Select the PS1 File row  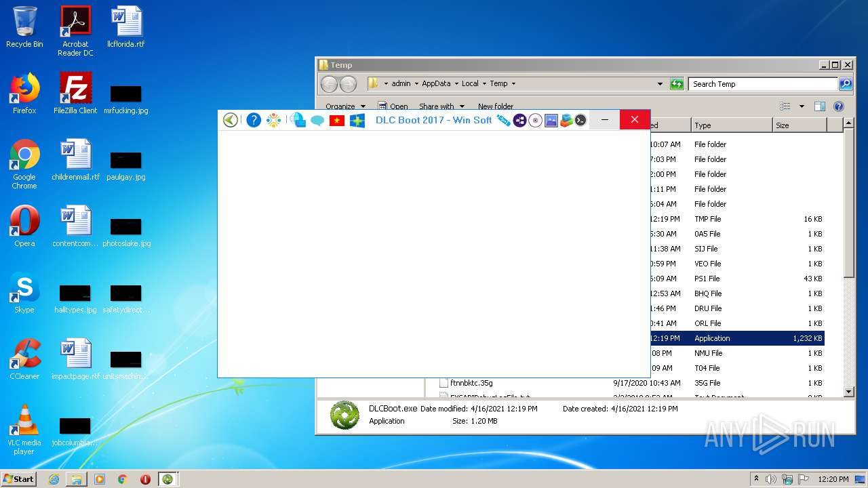pos(736,279)
